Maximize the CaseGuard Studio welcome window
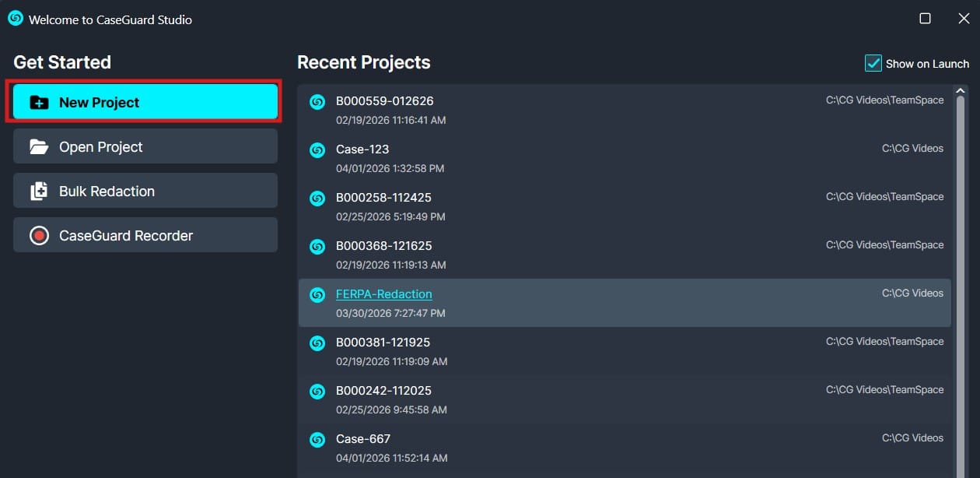 (x=925, y=19)
